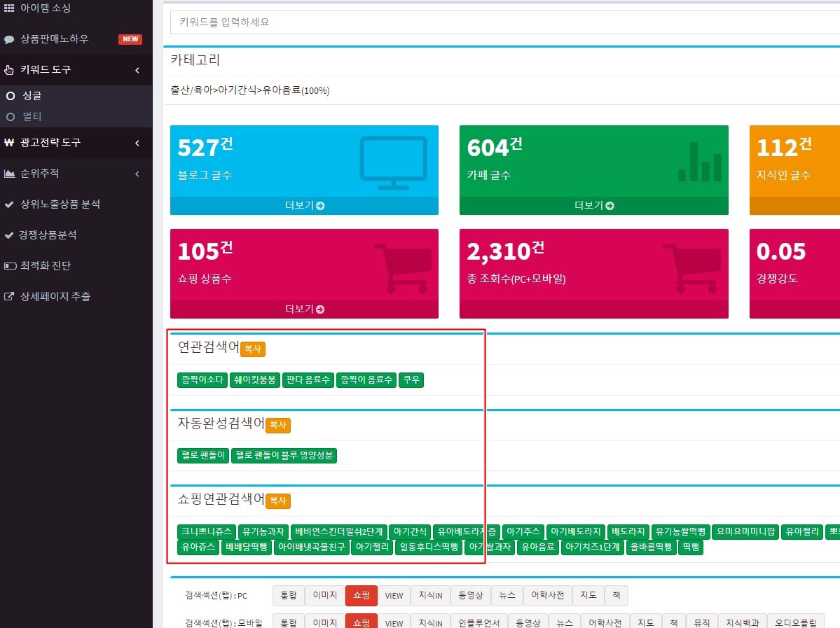Click the 유아쥬스 keyword tag

coord(198,547)
